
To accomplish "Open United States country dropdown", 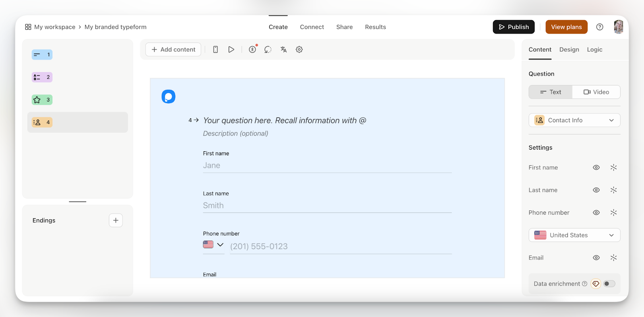I will coord(574,235).
